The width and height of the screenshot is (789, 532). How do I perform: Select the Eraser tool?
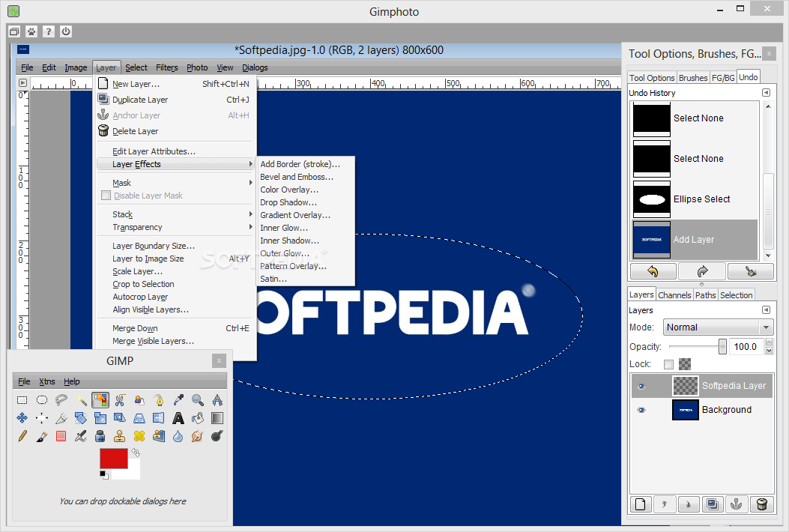click(61, 436)
